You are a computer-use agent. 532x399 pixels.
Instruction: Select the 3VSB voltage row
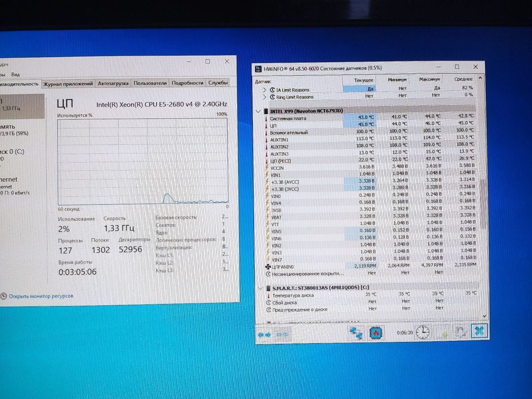click(x=370, y=209)
